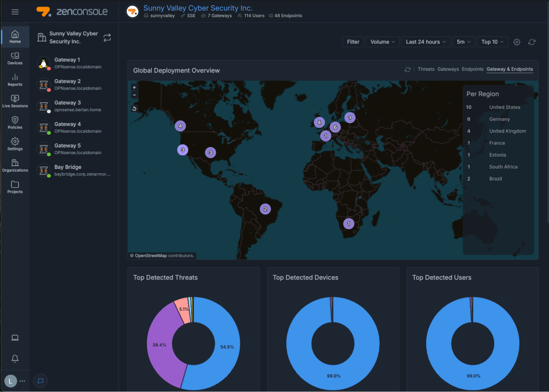This screenshot has width=549, height=392.
Task: Click the sunnyvalley account label
Action: click(159, 16)
